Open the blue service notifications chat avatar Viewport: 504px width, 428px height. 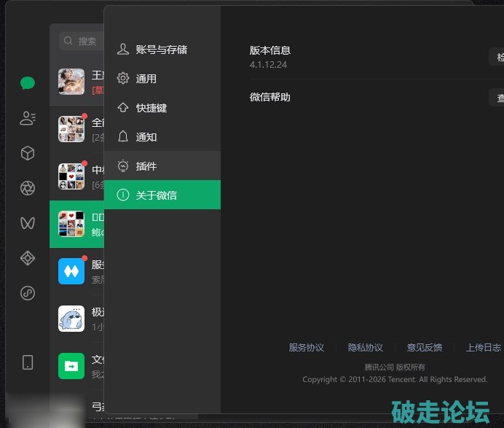(x=71, y=271)
